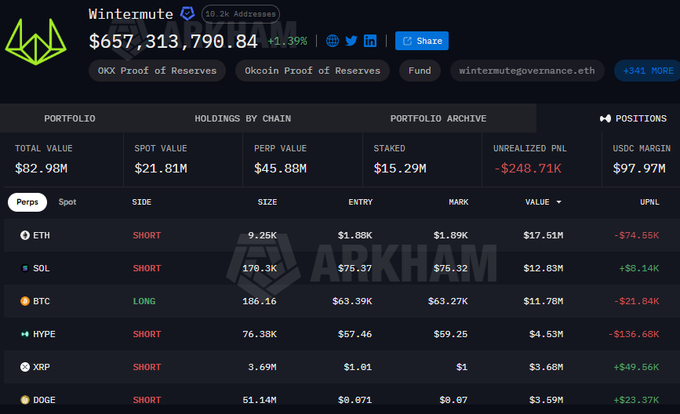Select the BTC asset name
680x414 pixels.
coord(41,301)
